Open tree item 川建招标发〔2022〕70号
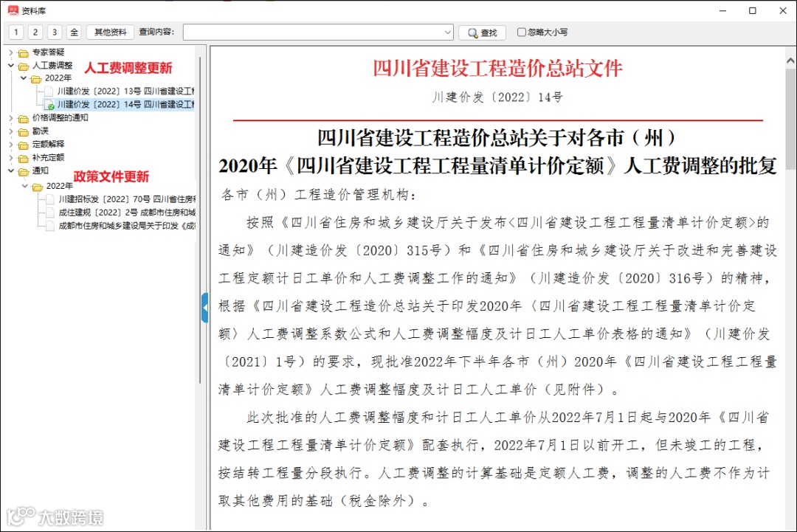Image resolution: width=797 pixels, height=532 pixels. click(127, 199)
